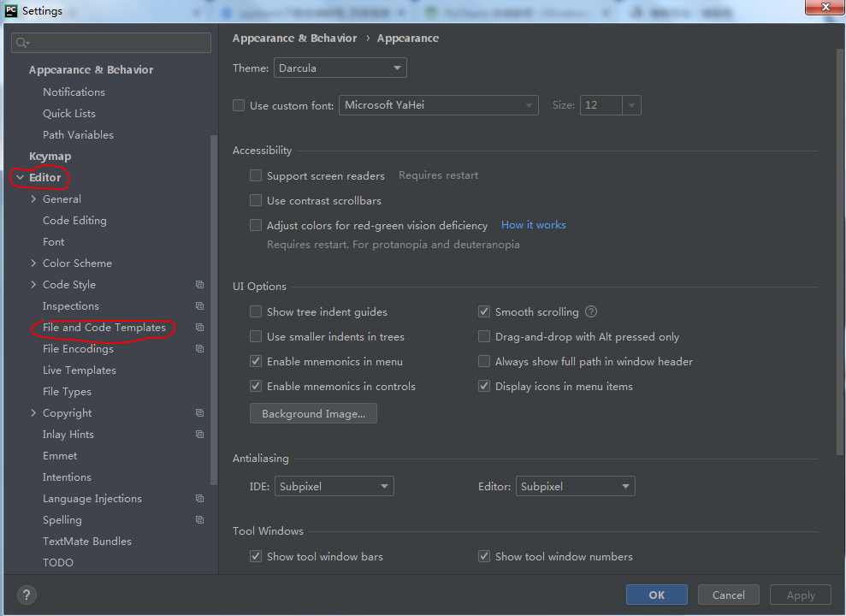846x616 pixels.
Task: Open the Keymap settings page
Action: (50, 156)
